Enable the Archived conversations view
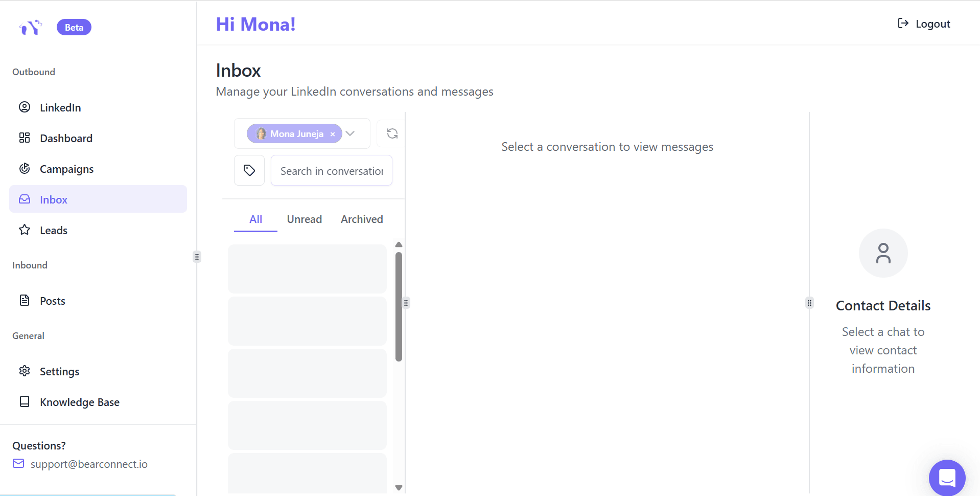The image size is (980, 496). point(362,219)
